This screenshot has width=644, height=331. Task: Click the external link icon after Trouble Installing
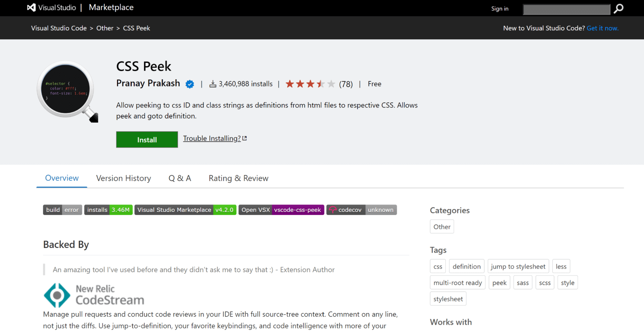click(x=244, y=137)
